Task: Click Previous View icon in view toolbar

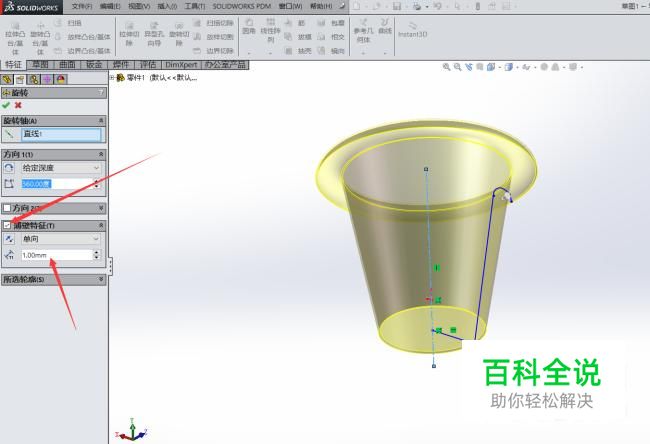Action: click(x=469, y=67)
